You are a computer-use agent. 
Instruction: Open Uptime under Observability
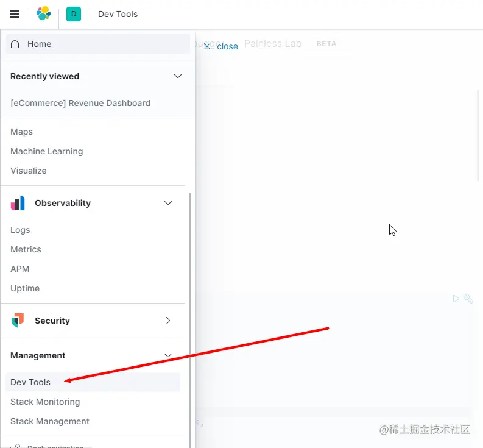click(x=25, y=288)
